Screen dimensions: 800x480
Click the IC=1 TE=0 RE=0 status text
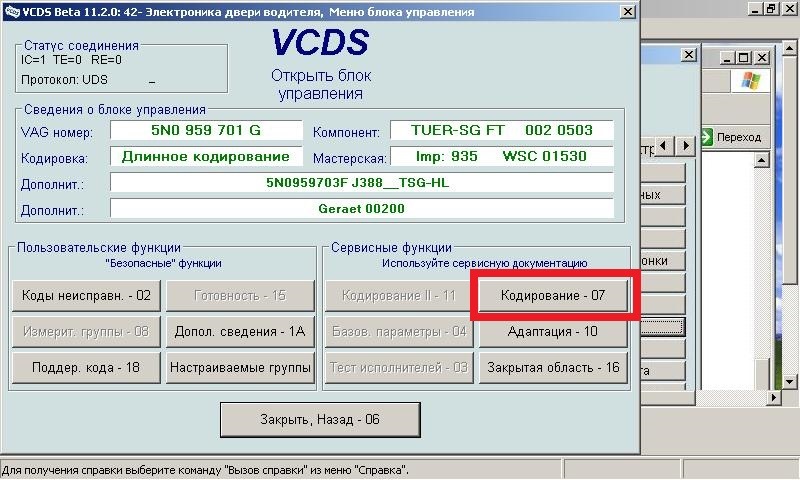tap(71, 60)
